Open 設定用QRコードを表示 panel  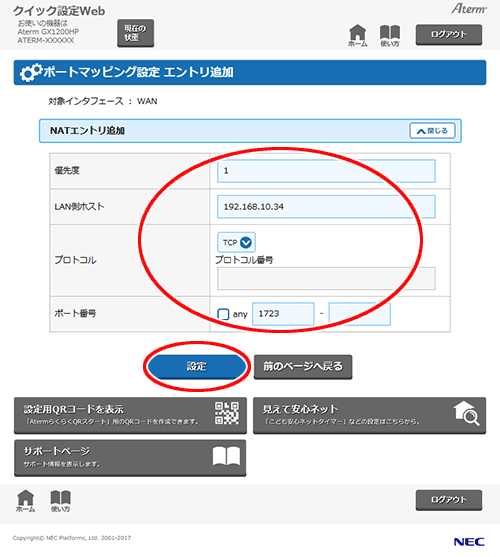130,415
